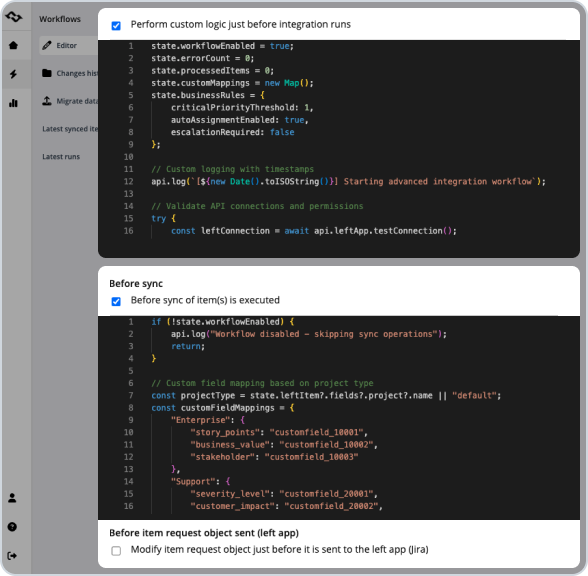Open the help question mark icon
The height and width of the screenshot is (576, 588).
click(x=12, y=527)
